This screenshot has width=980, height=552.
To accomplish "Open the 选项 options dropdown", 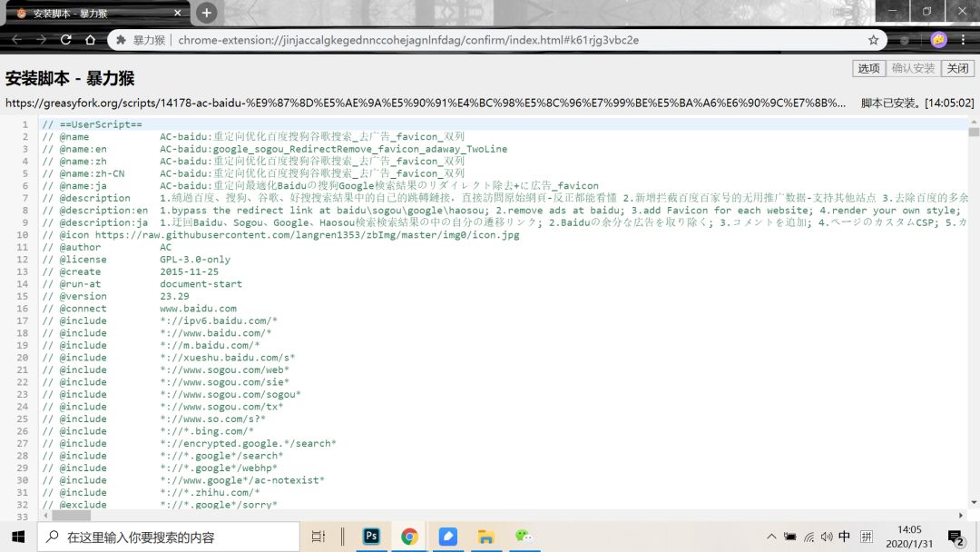I will [868, 68].
